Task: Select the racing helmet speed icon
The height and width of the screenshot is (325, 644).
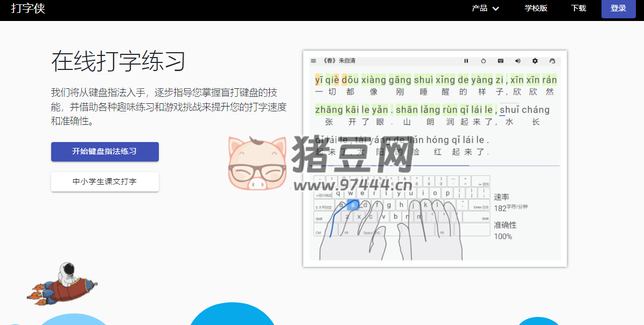Action: [x=552, y=61]
